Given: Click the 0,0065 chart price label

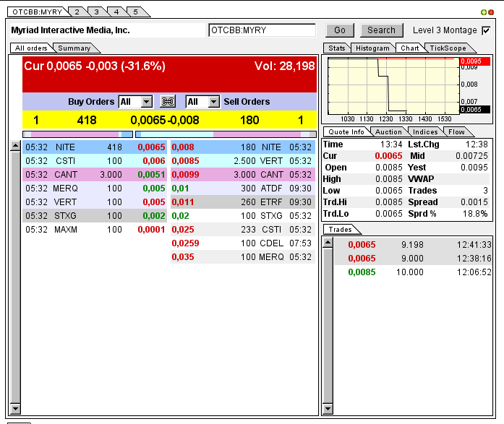Looking at the screenshot, I should point(475,110).
